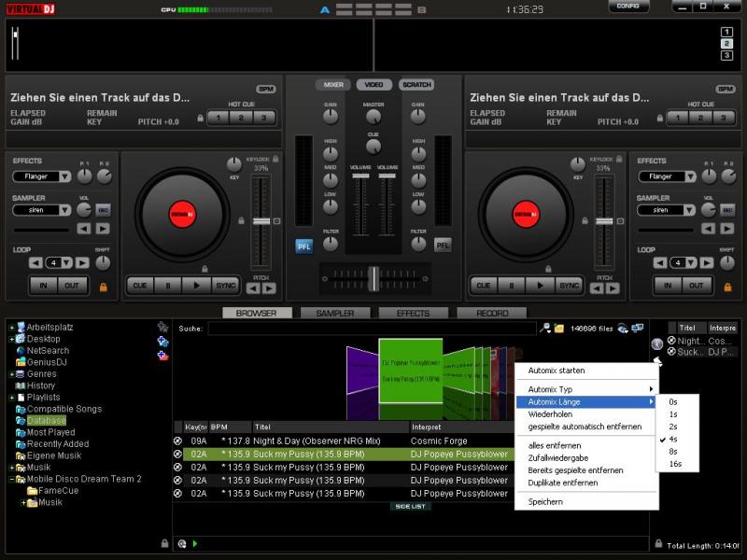Click the folder icon beside the file counter
This screenshot has height=560, width=747.
point(559,328)
